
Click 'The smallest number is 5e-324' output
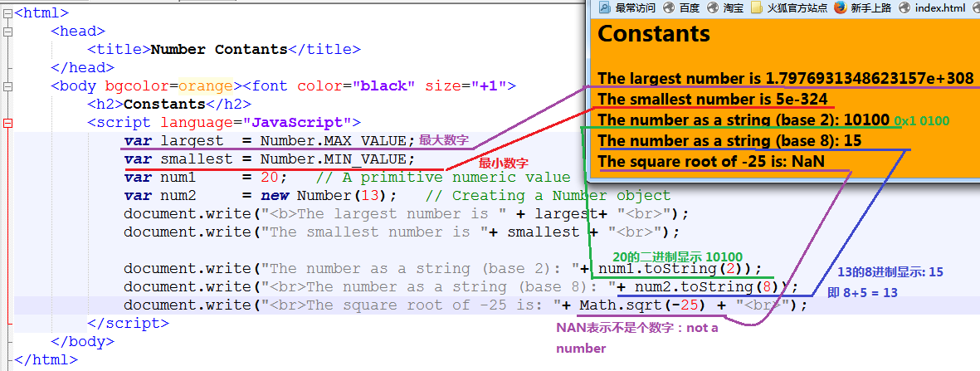point(713,99)
